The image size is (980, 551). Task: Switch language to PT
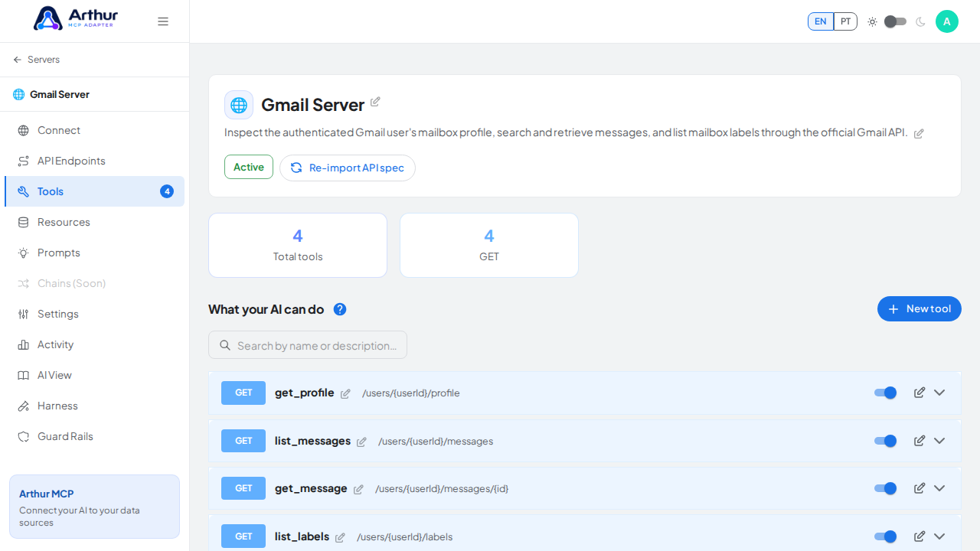(x=845, y=21)
